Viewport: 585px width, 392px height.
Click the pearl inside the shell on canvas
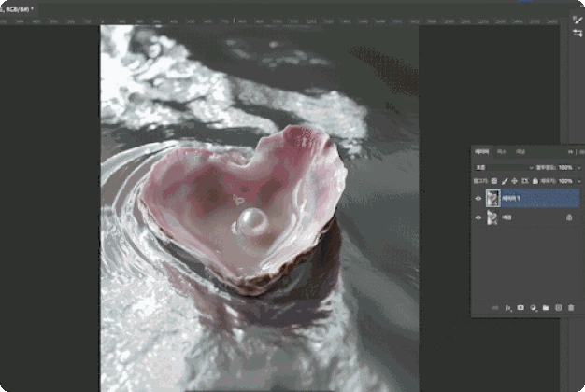[252, 221]
